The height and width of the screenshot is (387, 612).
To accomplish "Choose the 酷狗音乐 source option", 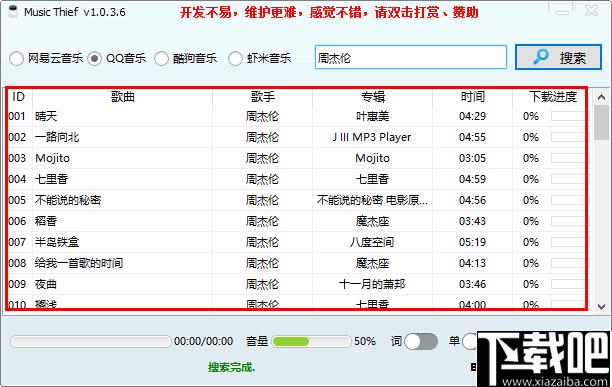I will (x=161, y=59).
